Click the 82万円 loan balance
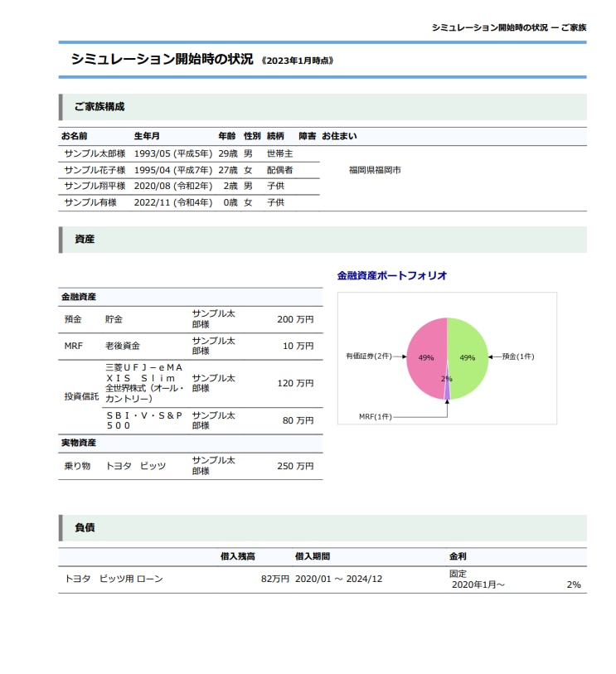Screen dimensions: 616x674 tap(275, 579)
